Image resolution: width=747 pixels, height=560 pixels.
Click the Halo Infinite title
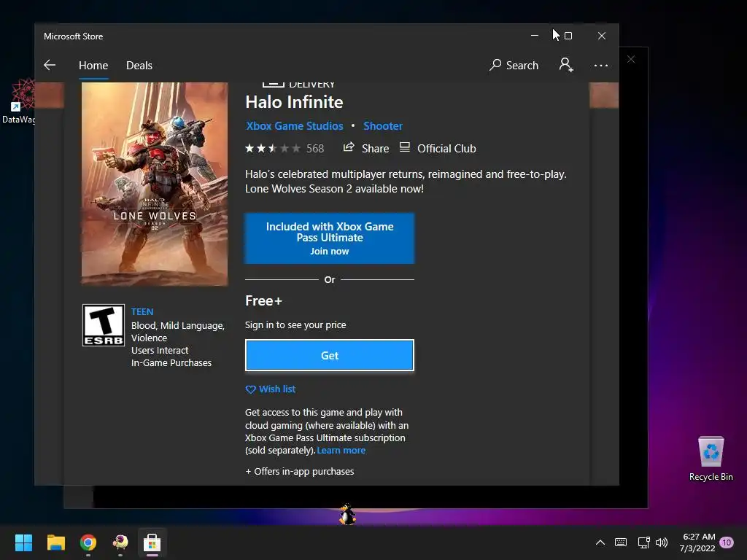click(x=294, y=102)
